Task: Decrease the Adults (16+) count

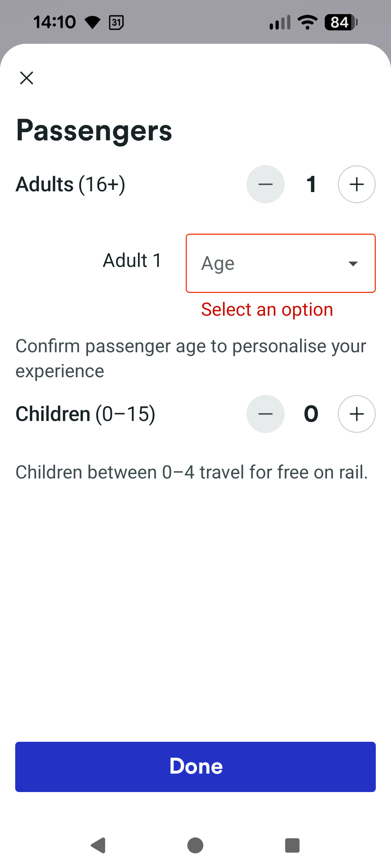Action: point(265,184)
